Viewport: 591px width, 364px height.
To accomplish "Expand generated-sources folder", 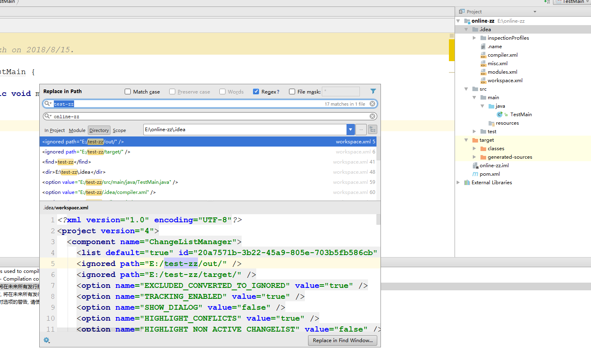I will coord(474,157).
